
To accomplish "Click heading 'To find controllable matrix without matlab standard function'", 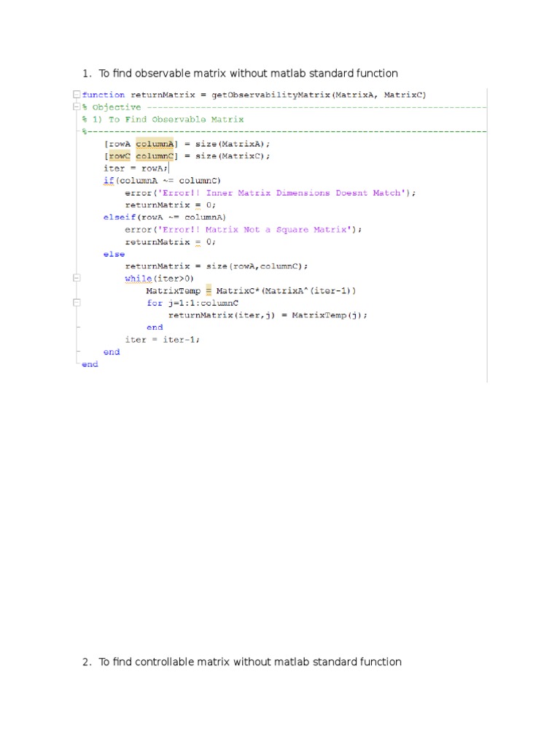I will (250, 662).
